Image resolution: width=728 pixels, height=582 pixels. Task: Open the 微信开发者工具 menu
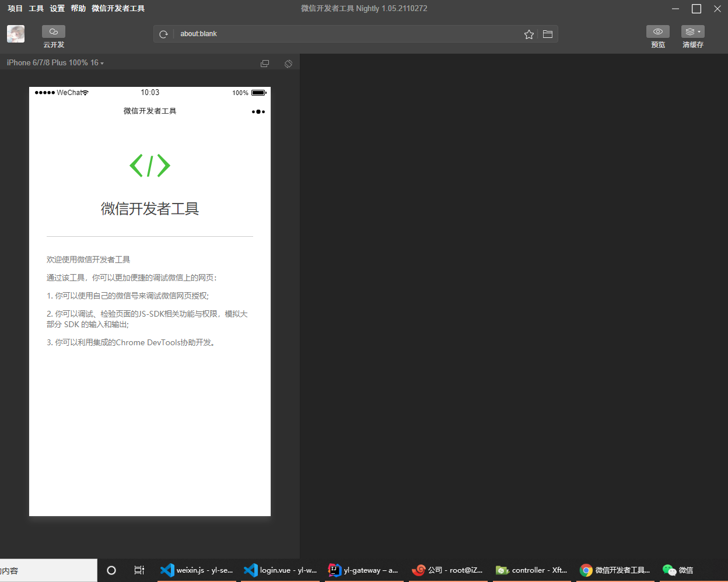[x=118, y=9]
